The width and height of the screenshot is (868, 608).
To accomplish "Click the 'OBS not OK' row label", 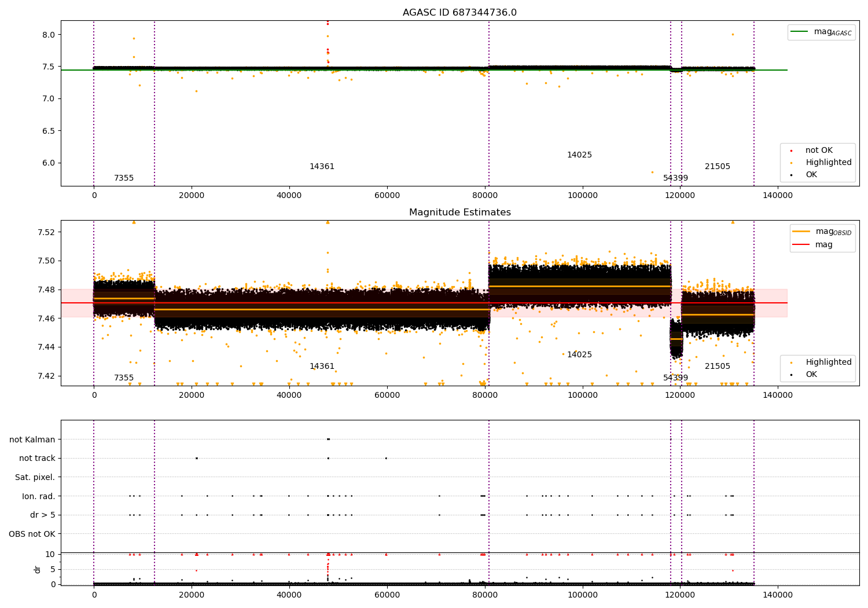I will pyautogui.click(x=32, y=534).
